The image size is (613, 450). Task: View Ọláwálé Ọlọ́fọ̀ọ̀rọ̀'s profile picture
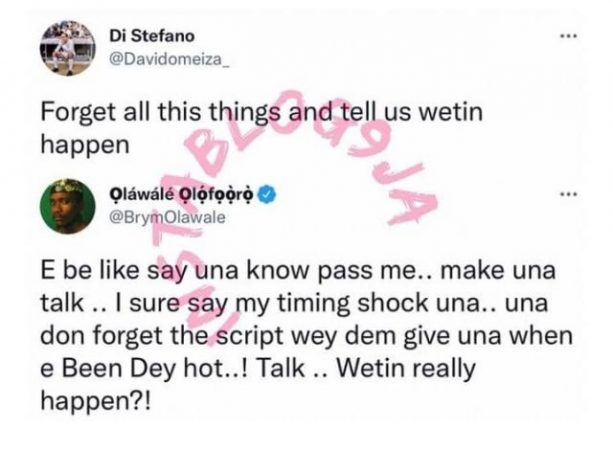[68, 206]
